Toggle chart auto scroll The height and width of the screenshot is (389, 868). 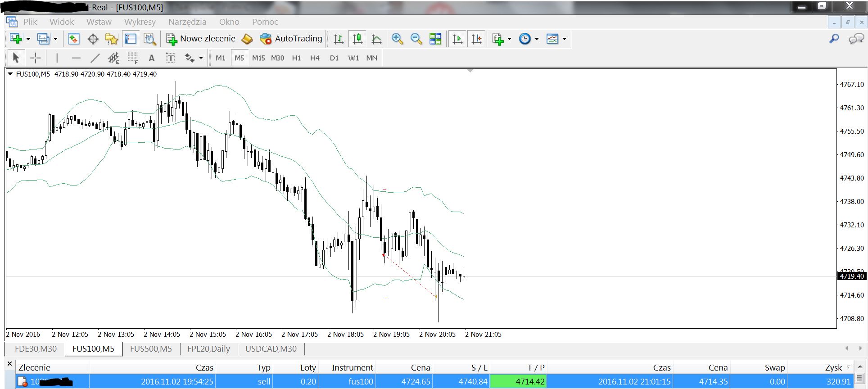pyautogui.click(x=457, y=39)
